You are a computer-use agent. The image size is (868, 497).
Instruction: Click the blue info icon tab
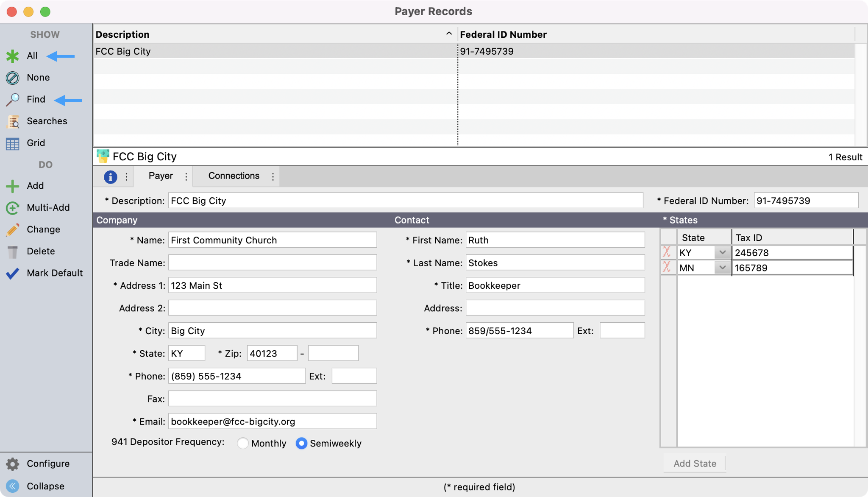point(110,176)
